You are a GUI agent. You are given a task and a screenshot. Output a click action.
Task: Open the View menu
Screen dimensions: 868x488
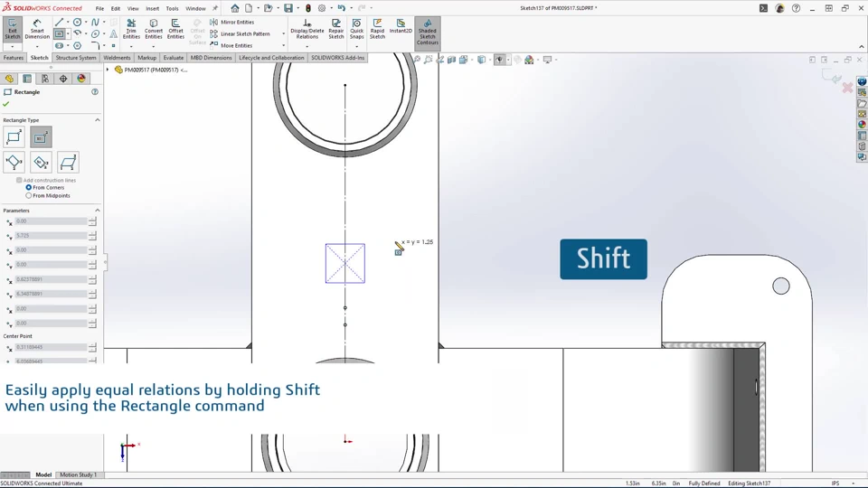(x=133, y=8)
